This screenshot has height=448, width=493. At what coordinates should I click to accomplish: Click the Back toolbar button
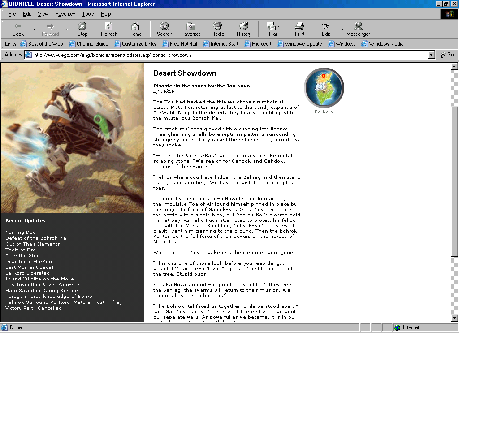pyautogui.click(x=18, y=30)
